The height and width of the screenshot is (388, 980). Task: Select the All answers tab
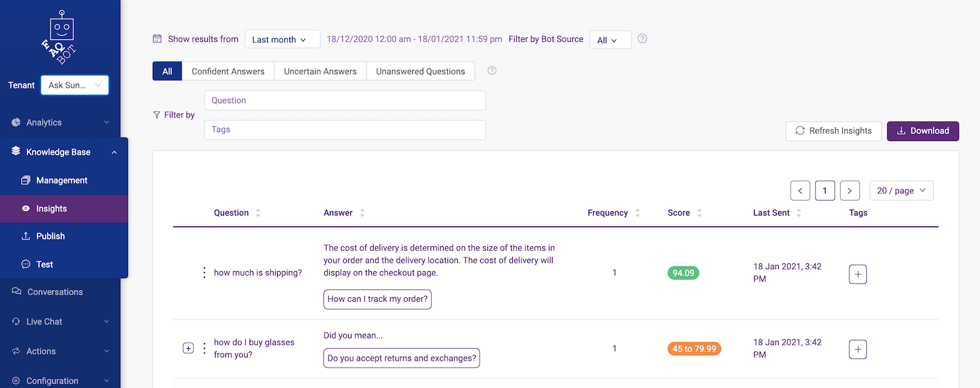[167, 71]
